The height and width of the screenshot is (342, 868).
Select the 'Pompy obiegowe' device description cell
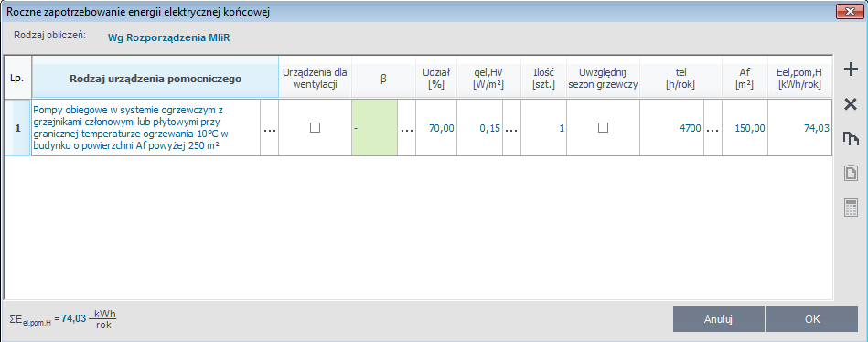coord(146,128)
